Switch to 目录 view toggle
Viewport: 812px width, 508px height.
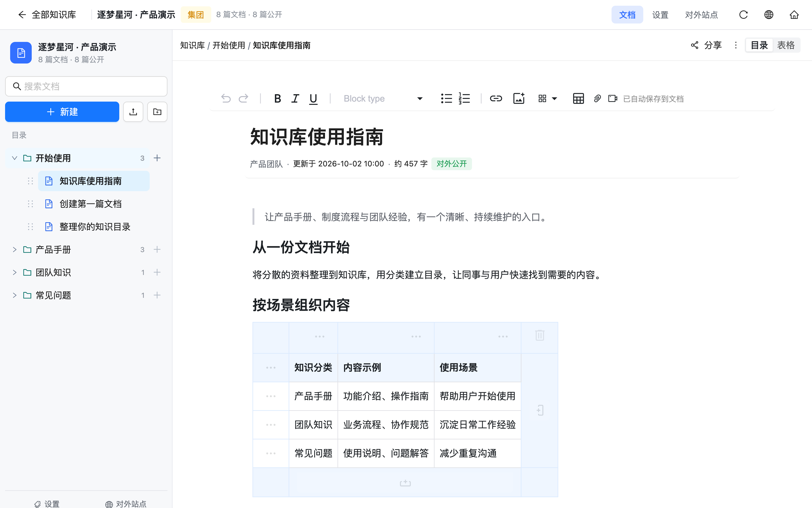(x=759, y=45)
